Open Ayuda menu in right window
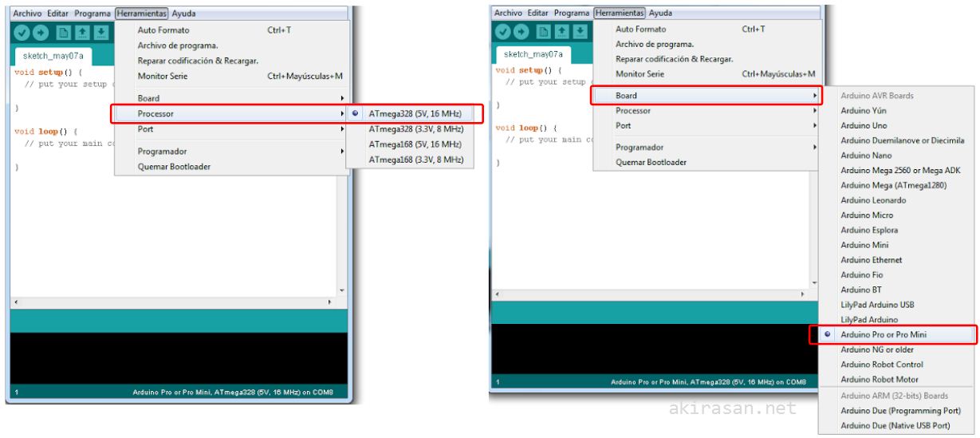This screenshot has width=980, height=438. pos(660,14)
